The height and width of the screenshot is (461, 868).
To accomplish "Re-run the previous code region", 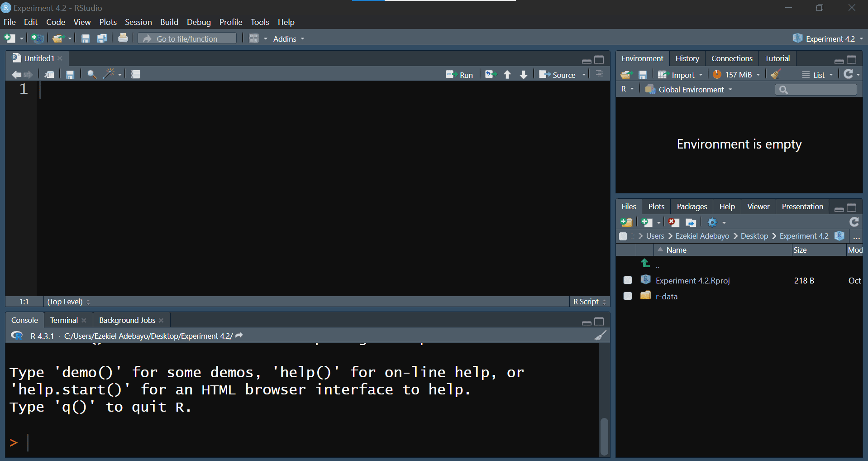I will coord(491,75).
